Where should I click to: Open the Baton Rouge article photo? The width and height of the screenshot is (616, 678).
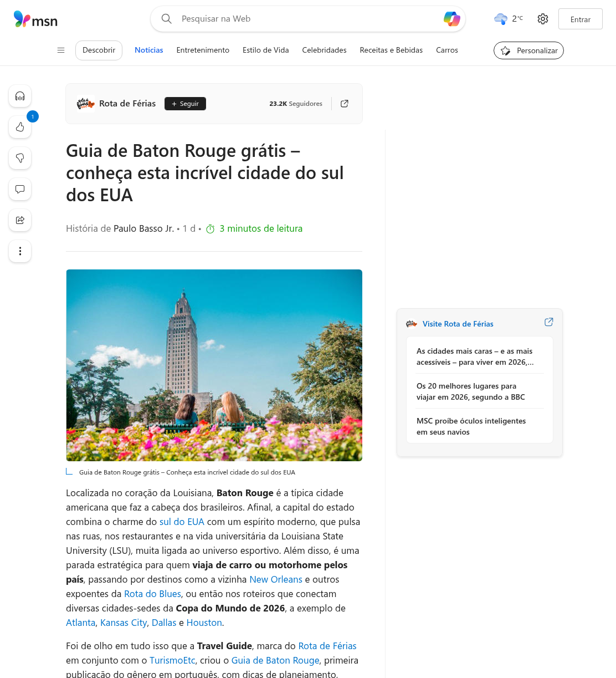(x=214, y=365)
